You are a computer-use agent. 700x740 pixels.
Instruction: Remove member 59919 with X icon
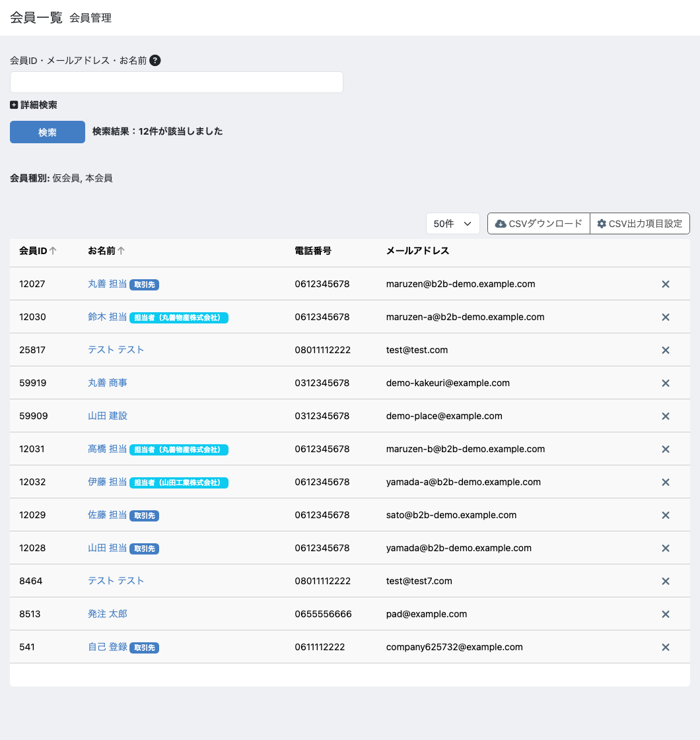coord(666,384)
